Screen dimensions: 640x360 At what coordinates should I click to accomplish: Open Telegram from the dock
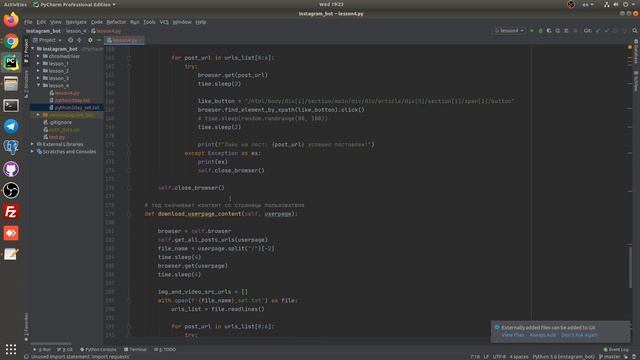[11, 126]
